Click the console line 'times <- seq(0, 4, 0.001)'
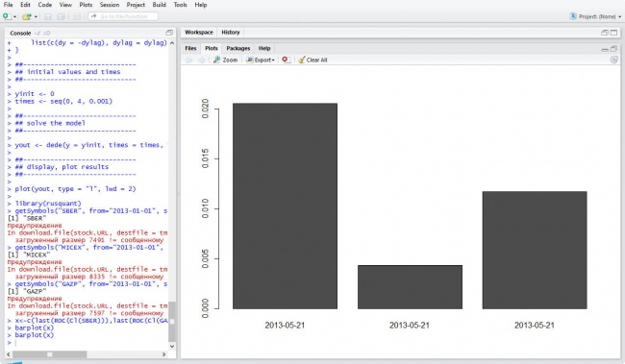This screenshot has height=364, width=625. (x=63, y=101)
